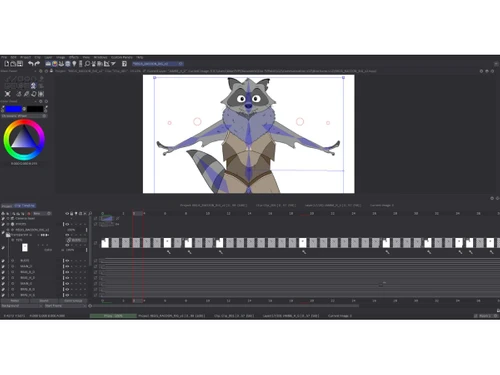Viewport: 500px width, 375px height.
Task: Click the round icon left of the timeline scrollbar
Action: (90, 306)
